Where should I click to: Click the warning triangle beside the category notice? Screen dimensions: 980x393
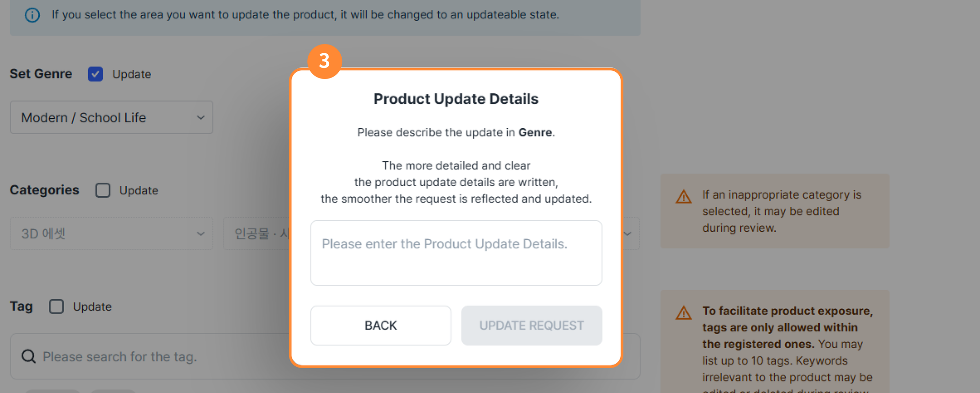683,196
